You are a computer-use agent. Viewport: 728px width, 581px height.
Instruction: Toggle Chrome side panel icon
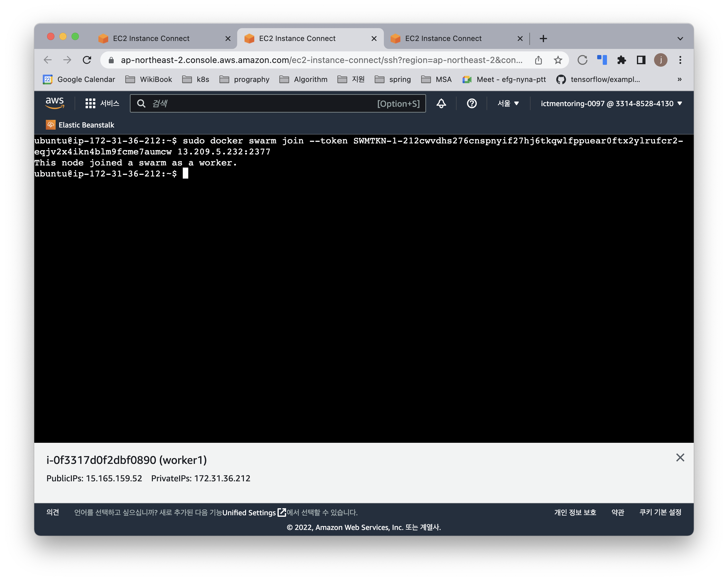coord(641,60)
